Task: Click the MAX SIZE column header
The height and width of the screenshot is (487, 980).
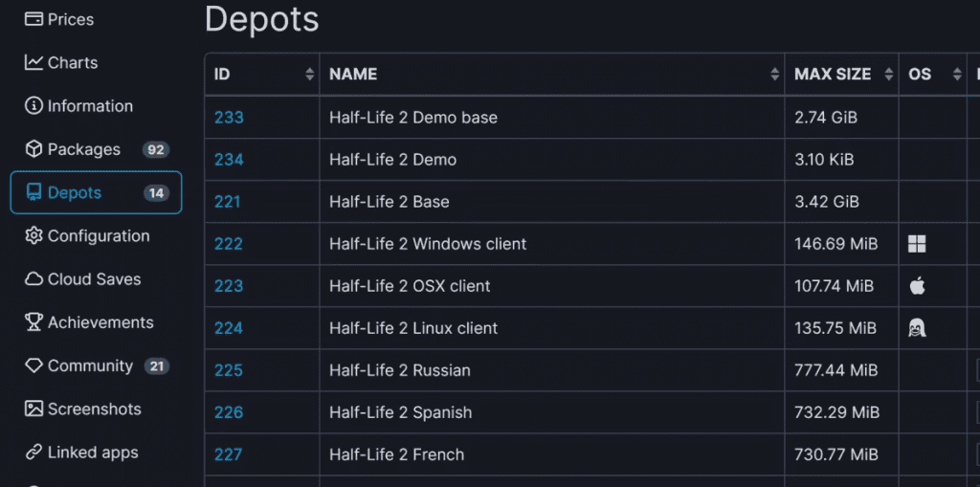Action: [x=833, y=75]
